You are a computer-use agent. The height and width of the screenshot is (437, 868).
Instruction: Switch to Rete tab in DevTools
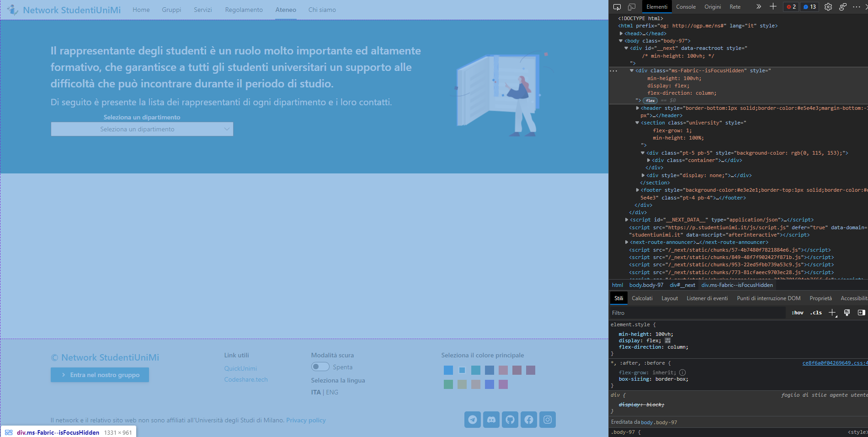(735, 7)
